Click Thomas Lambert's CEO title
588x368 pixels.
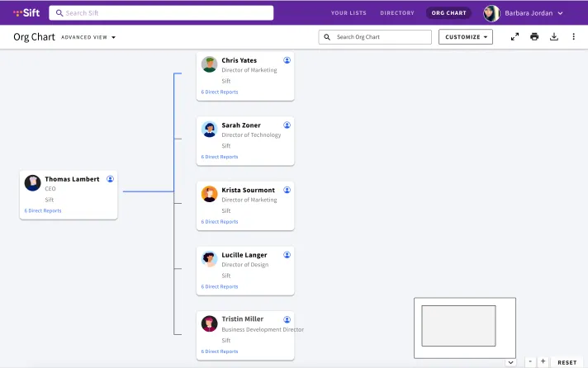point(50,189)
